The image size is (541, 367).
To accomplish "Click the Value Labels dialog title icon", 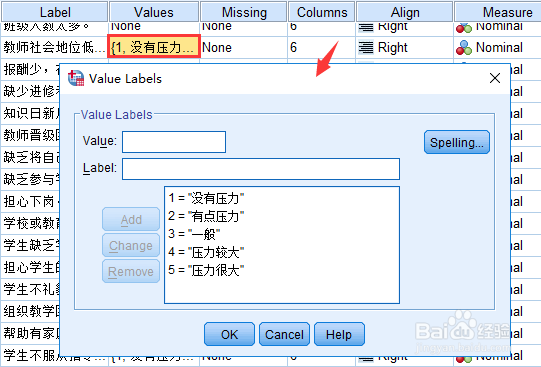I will tap(76, 78).
